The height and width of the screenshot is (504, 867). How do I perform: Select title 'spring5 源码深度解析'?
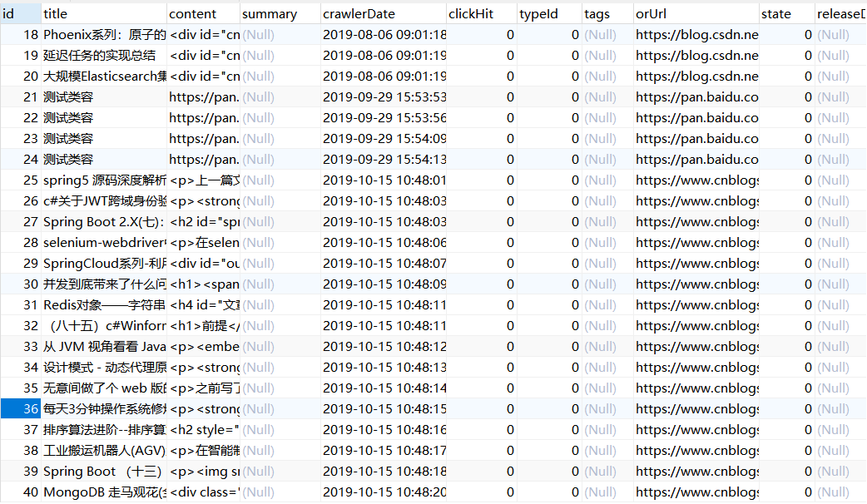tap(104, 180)
